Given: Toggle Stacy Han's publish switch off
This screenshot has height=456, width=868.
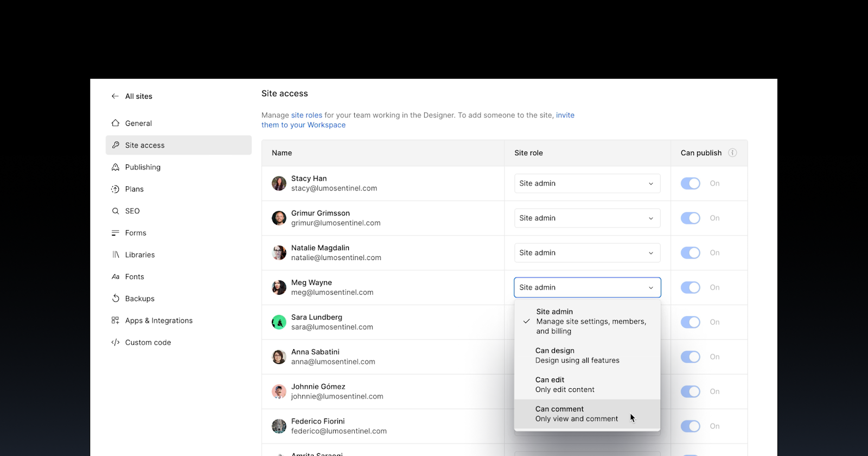Looking at the screenshot, I should (x=691, y=183).
